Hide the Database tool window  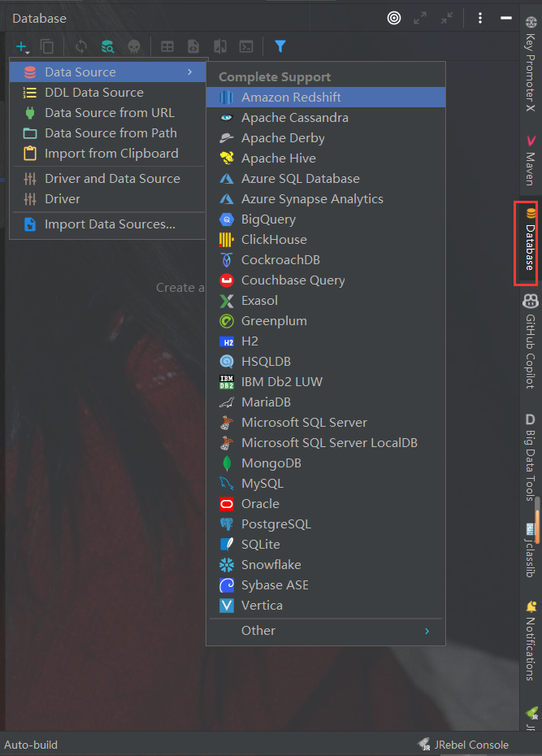506,19
